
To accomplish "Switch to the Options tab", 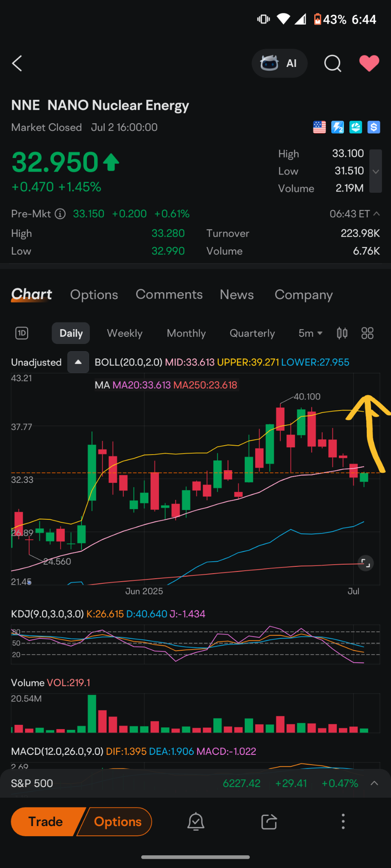I will tap(94, 295).
